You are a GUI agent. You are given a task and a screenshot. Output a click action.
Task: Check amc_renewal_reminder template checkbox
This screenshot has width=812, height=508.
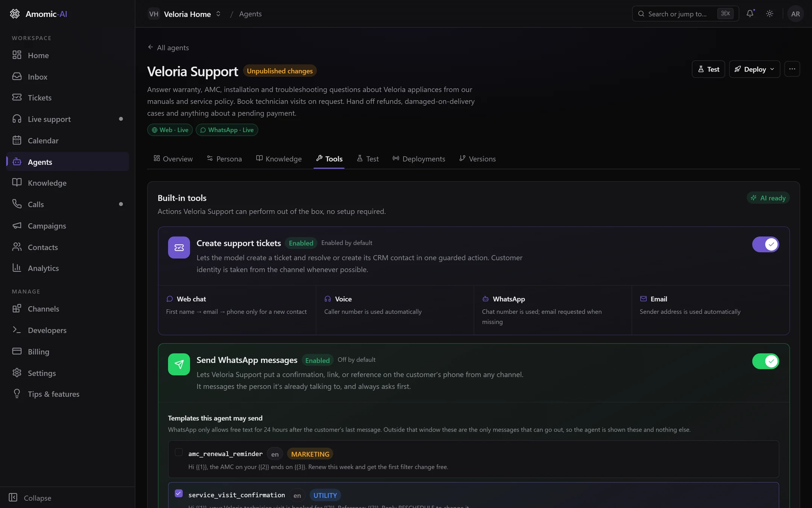(x=179, y=452)
